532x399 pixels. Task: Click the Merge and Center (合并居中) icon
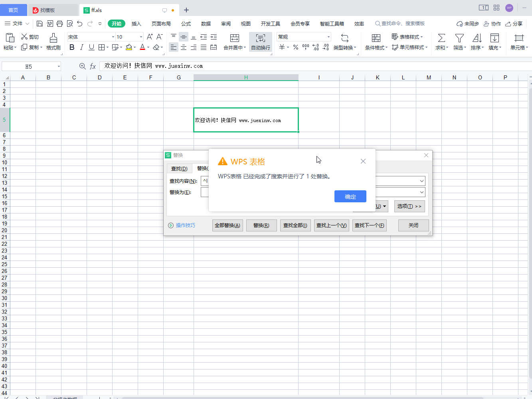click(x=234, y=38)
